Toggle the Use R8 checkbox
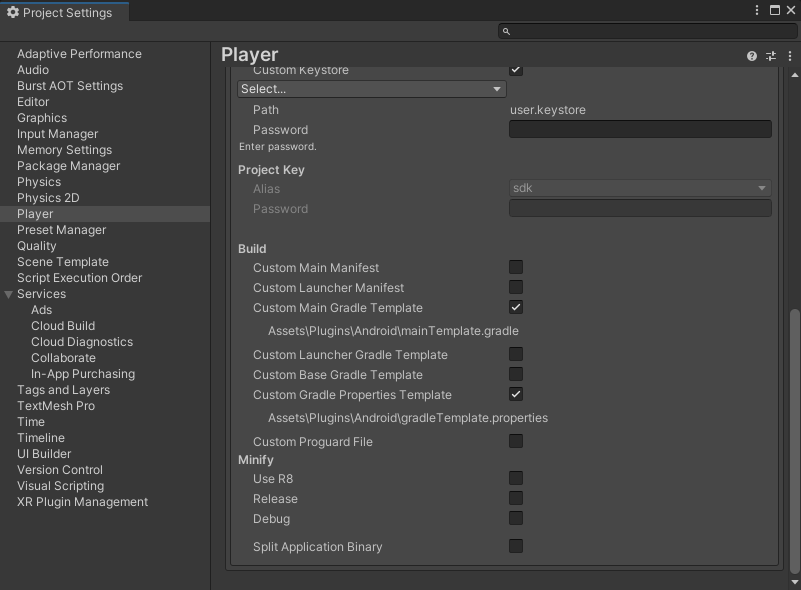 coord(516,479)
